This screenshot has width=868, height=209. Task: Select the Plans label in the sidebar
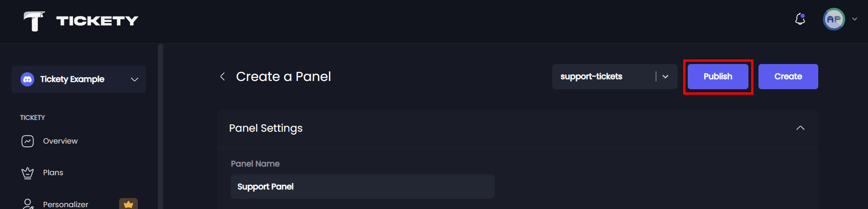(53, 173)
